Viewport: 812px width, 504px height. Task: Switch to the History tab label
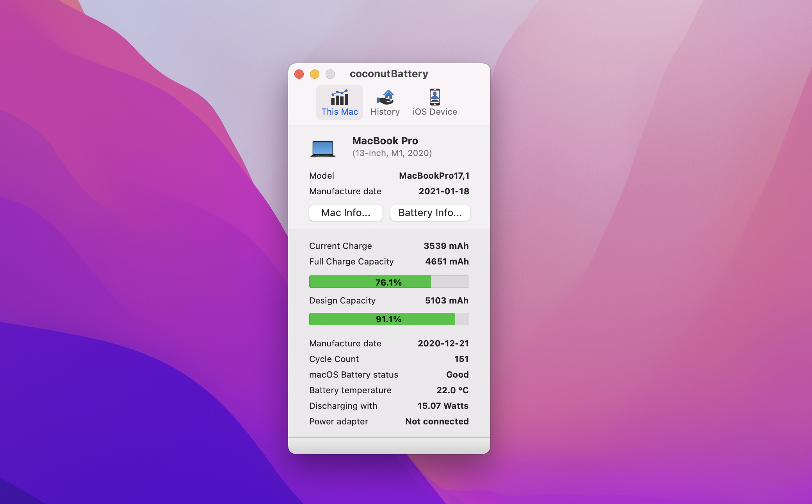click(x=385, y=112)
